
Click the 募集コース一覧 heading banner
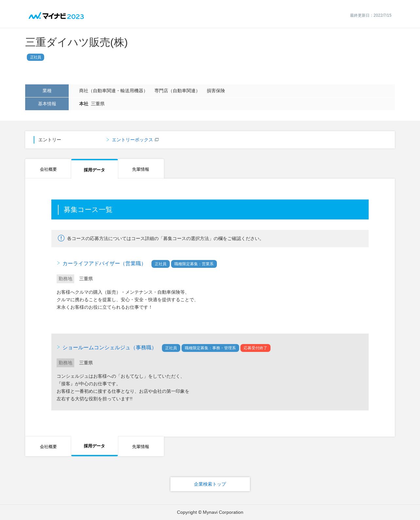(210, 209)
